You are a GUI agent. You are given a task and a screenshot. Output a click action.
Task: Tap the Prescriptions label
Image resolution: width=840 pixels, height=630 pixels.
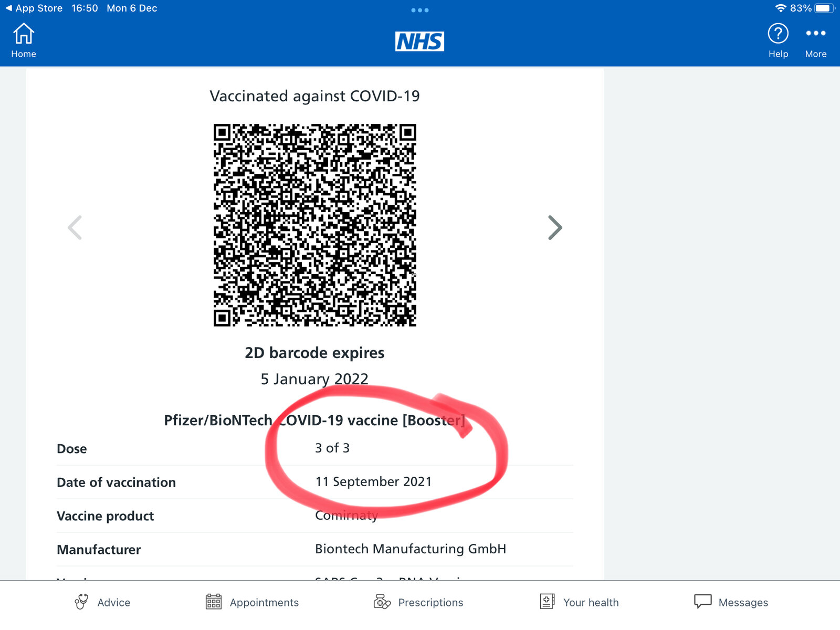430,603
